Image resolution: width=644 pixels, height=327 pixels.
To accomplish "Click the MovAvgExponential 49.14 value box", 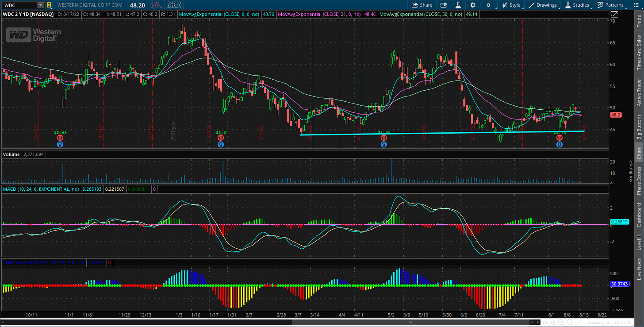I will pyautogui.click(x=471, y=14).
